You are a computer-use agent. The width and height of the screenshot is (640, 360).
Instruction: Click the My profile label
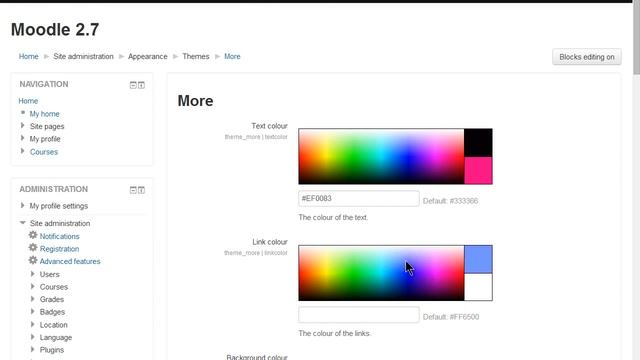coord(45,139)
